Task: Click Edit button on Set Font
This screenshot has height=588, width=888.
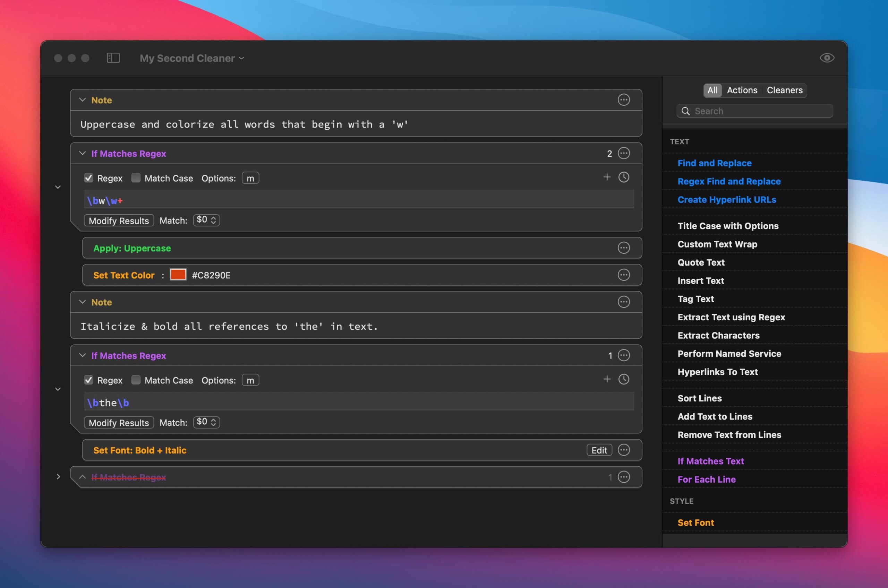Action: [x=599, y=450]
